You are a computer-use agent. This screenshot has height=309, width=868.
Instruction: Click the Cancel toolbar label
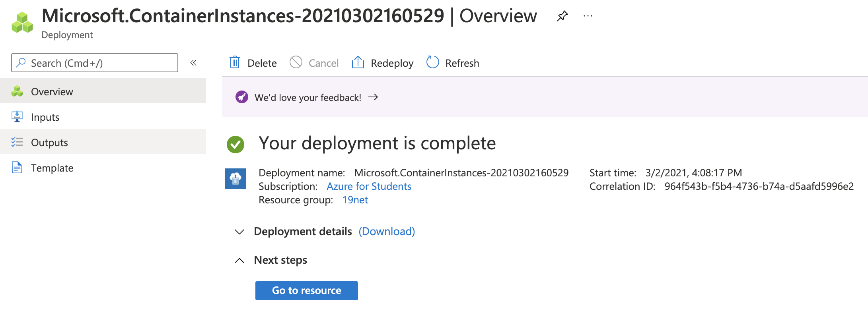[x=324, y=63]
